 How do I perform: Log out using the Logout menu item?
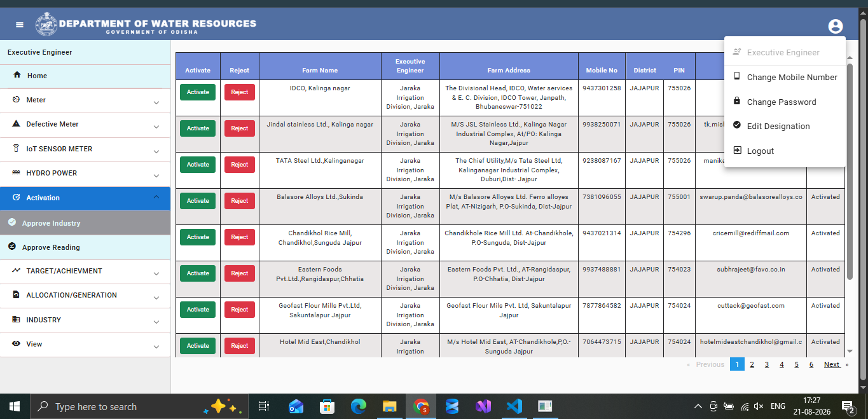(x=785, y=151)
